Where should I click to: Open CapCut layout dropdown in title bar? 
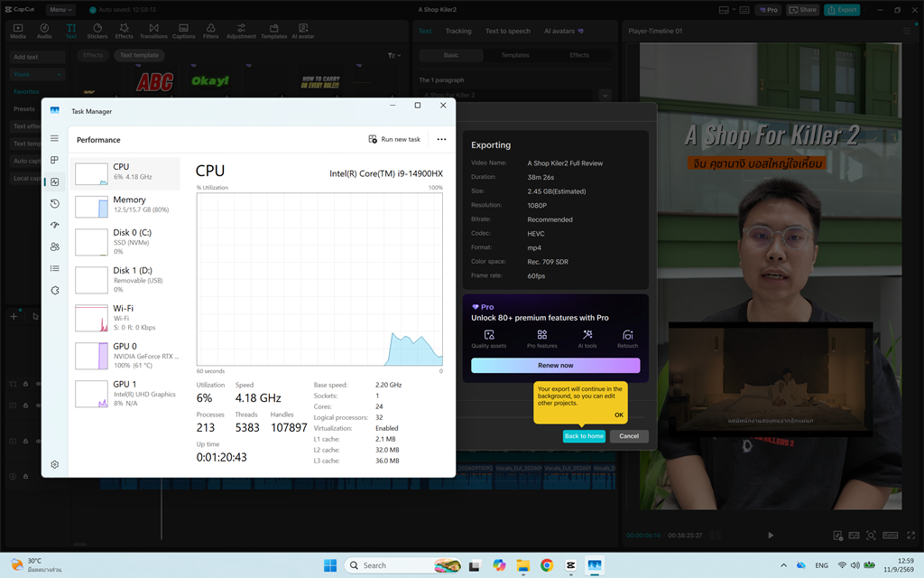(727, 9)
